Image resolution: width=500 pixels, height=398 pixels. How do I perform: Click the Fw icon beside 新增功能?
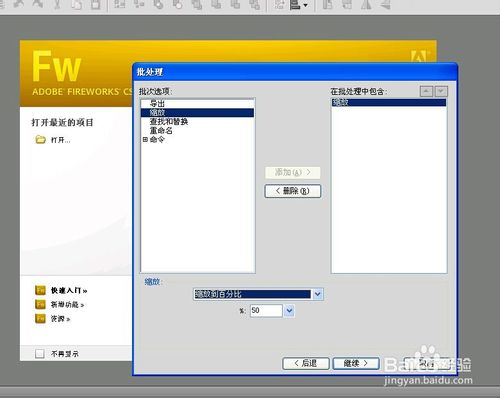pos(40,304)
